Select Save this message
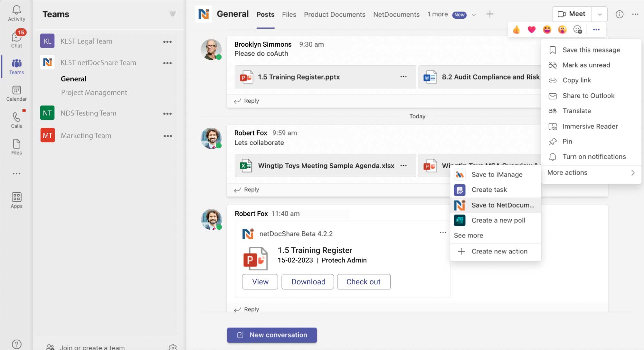 tap(591, 50)
